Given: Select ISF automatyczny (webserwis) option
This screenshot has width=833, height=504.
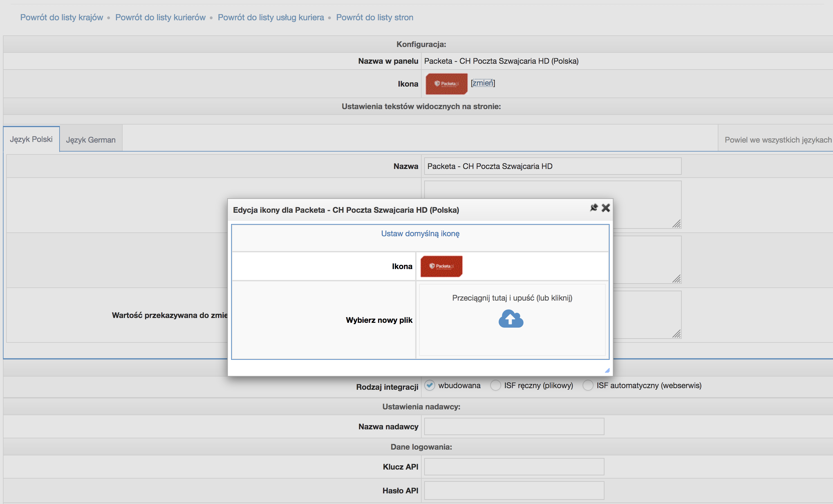Looking at the screenshot, I should point(588,385).
